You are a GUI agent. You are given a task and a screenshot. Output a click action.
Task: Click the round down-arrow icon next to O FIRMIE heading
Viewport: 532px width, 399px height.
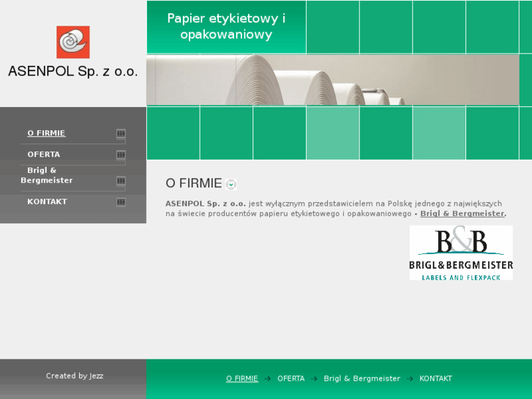click(231, 184)
